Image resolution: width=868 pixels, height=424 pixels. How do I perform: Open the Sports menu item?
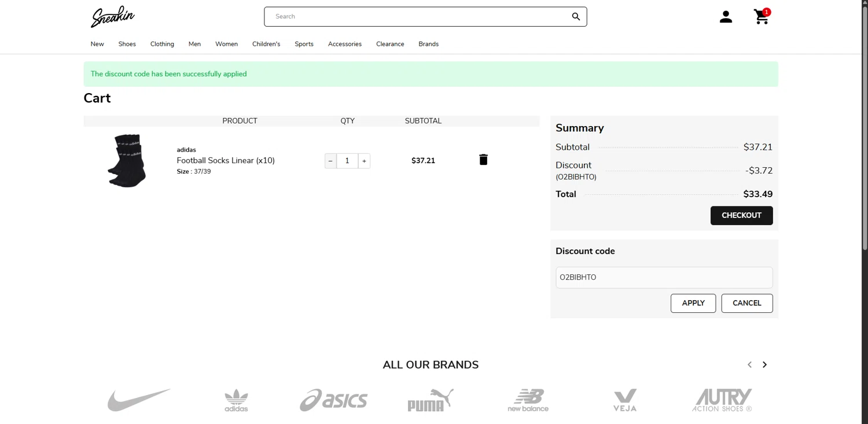(304, 44)
